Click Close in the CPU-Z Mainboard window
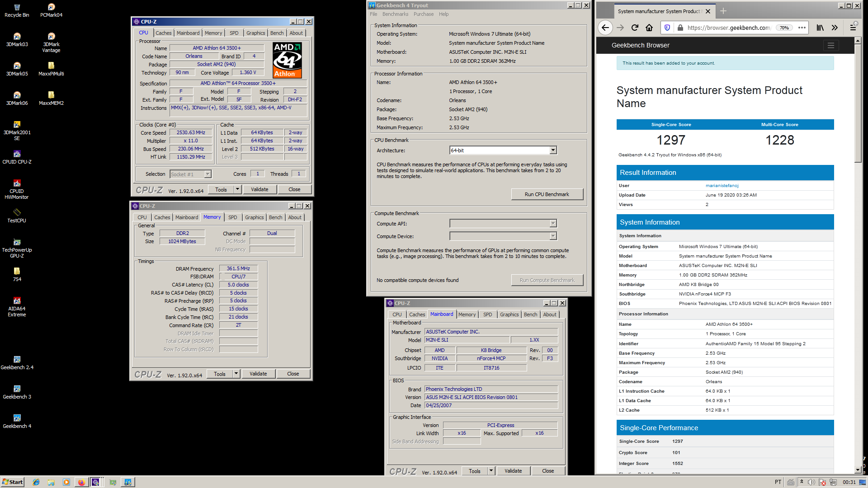The height and width of the screenshot is (488, 868). coord(548,471)
